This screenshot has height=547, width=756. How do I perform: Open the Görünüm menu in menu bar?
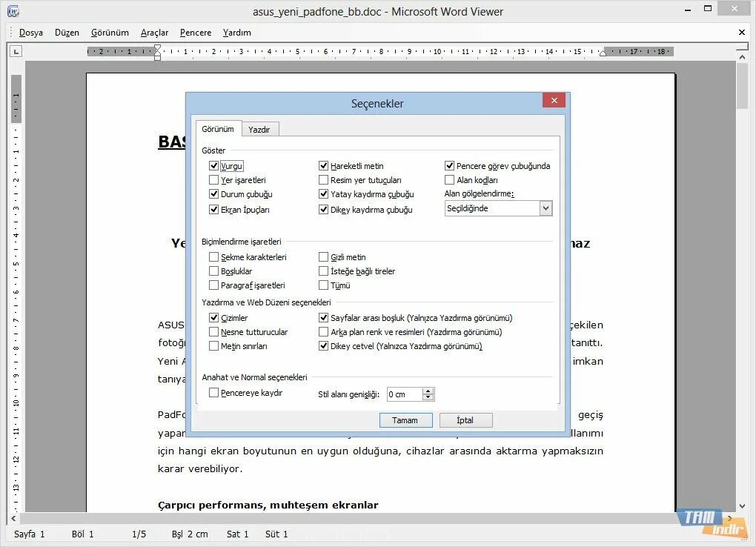110,33
